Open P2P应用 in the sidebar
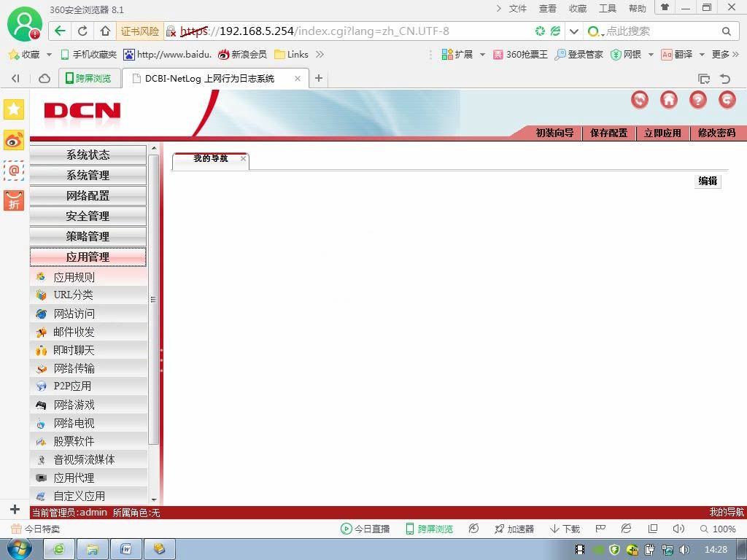 point(88,386)
